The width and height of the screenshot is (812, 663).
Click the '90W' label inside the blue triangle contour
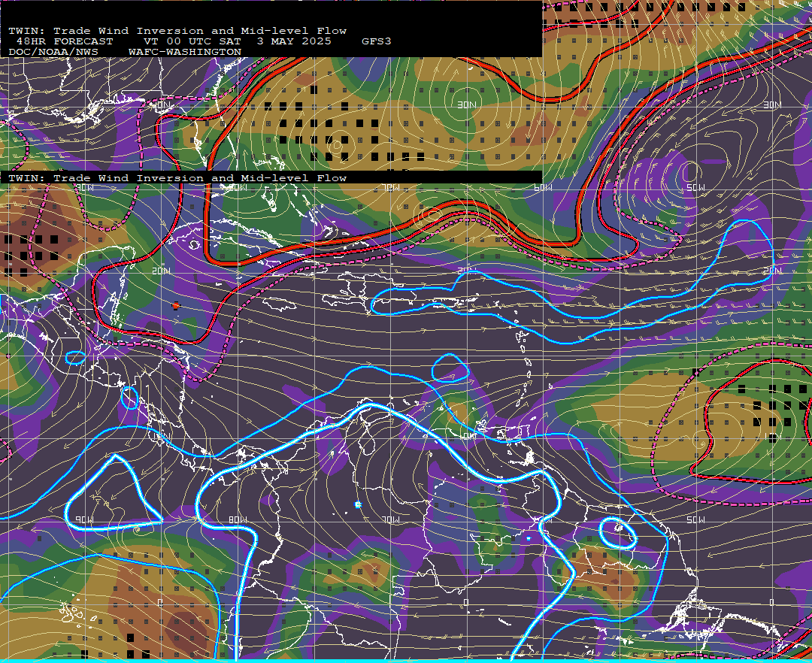(84, 519)
